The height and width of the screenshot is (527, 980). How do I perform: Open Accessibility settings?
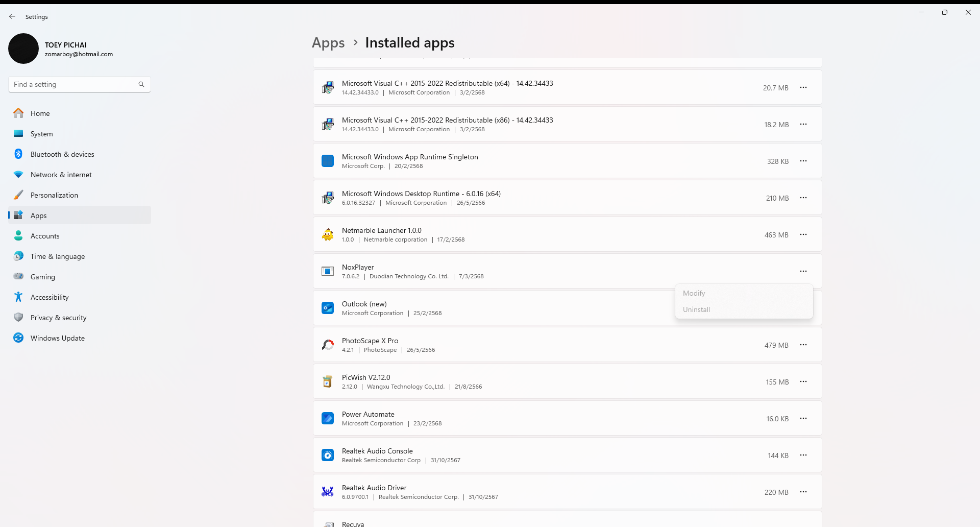[80, 297]
